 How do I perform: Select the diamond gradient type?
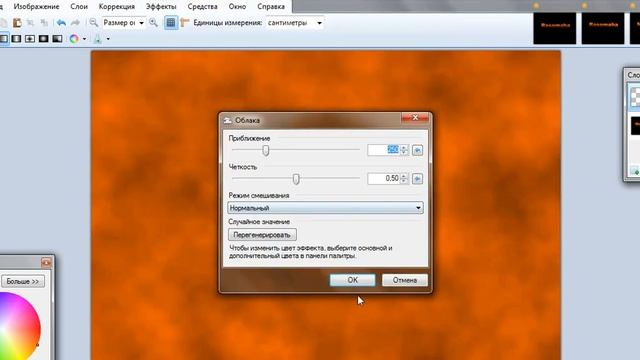point(30,39)
